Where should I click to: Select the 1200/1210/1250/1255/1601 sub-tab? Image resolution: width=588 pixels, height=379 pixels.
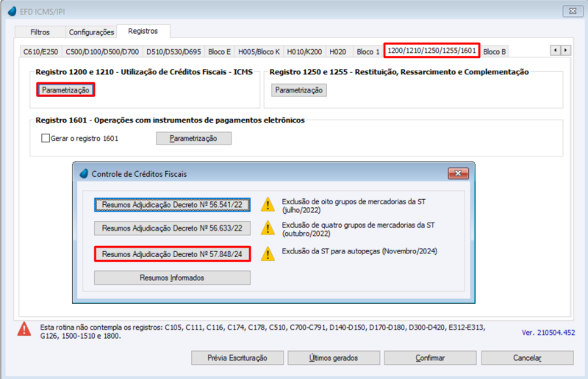431,51
